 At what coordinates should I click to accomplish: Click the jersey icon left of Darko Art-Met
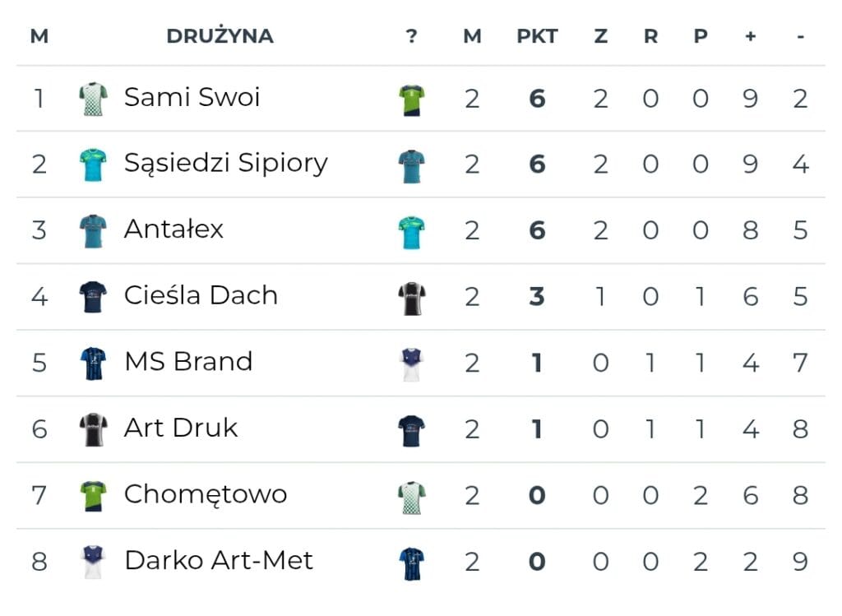click(93, 562)
